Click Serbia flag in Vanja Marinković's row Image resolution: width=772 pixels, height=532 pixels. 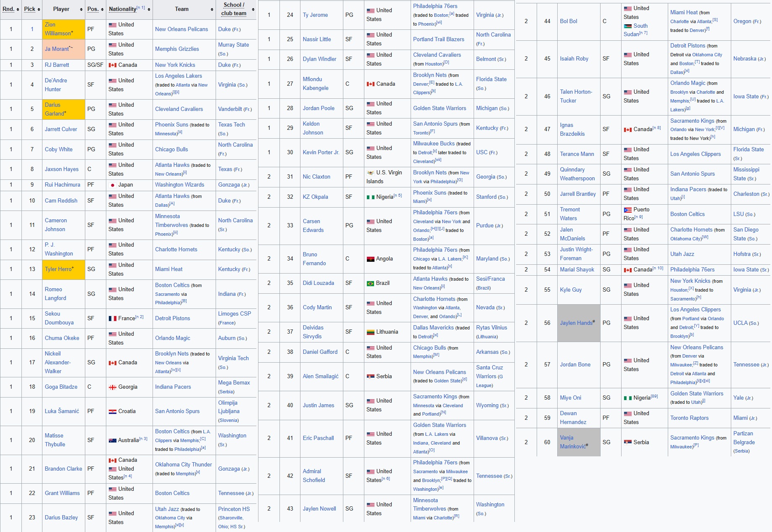coord(627,442)
